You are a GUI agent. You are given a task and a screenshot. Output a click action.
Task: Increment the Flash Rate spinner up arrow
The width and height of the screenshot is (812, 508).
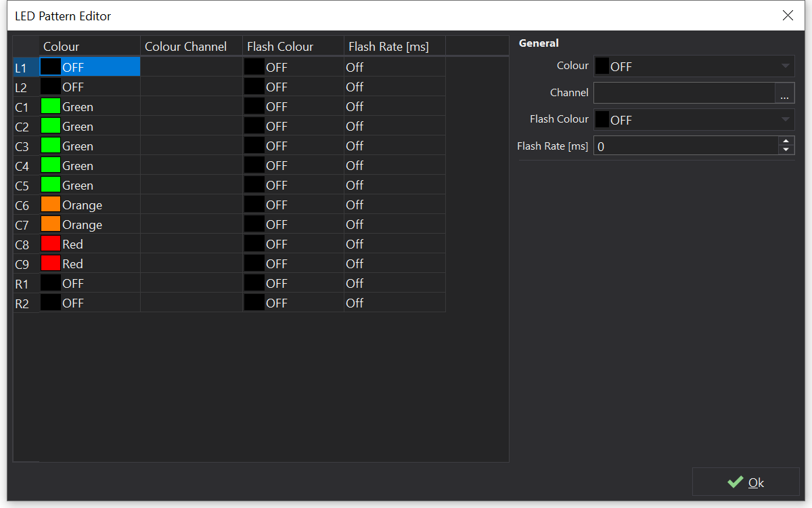tap(786, 142)
